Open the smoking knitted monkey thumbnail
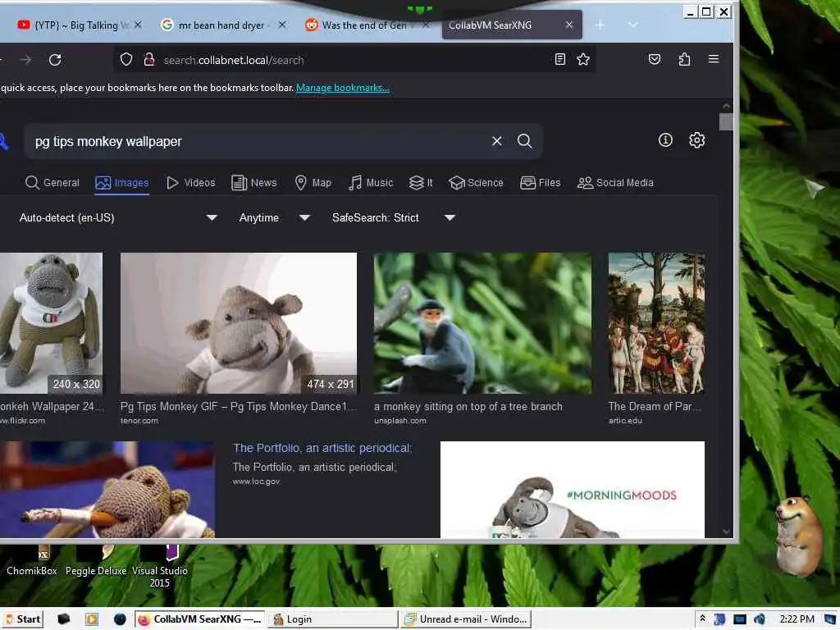 click(x=107, y=489)
